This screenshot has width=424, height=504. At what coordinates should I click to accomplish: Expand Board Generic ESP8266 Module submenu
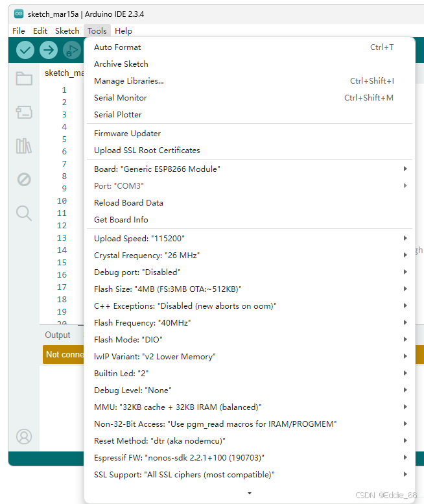pos(250,169)
